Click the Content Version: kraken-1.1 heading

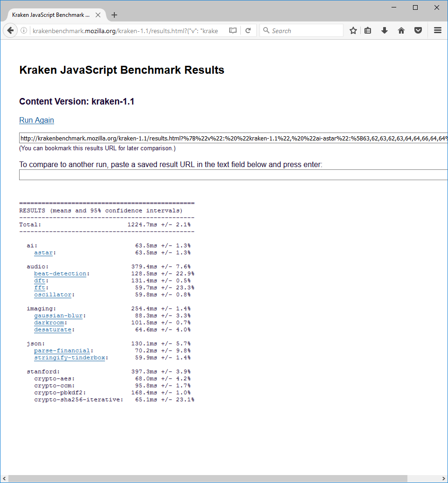pos(77,101)
